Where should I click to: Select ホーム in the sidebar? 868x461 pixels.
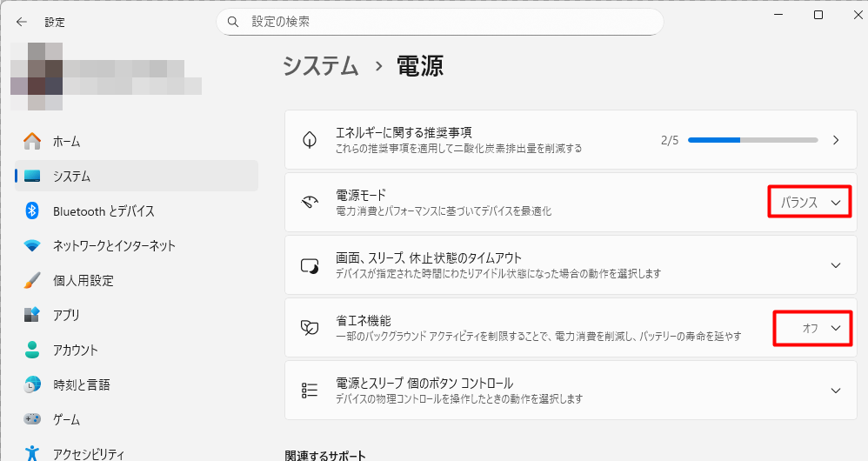[x=137, y=141]
